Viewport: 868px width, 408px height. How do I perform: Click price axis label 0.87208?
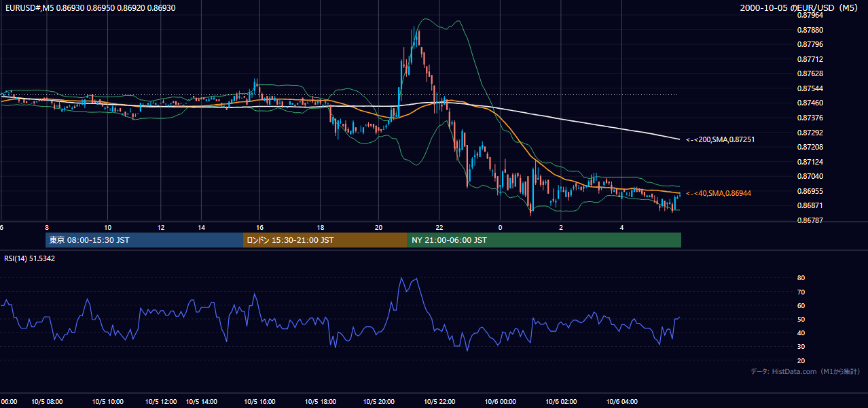click(810, 147)
